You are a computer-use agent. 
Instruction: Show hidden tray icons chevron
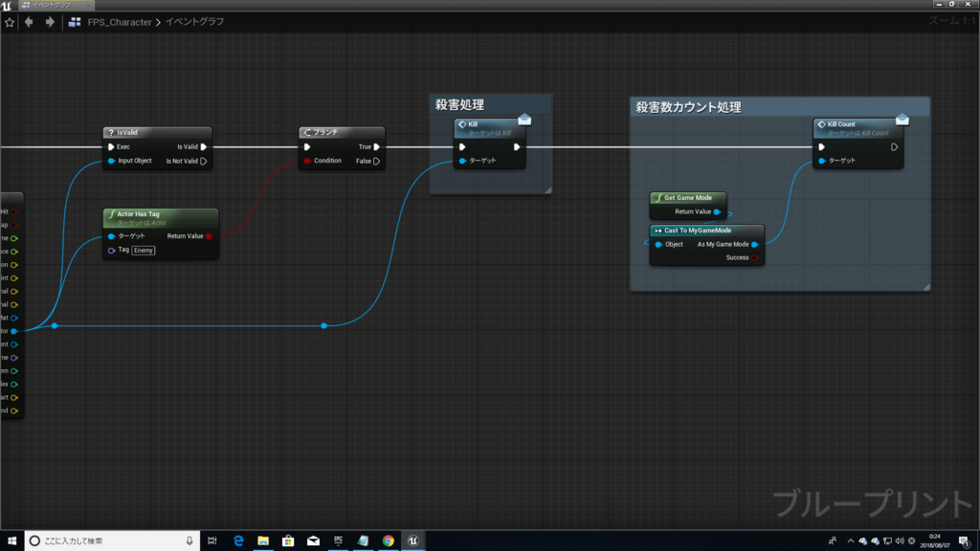pyautogui.click(x=850, y=541)
